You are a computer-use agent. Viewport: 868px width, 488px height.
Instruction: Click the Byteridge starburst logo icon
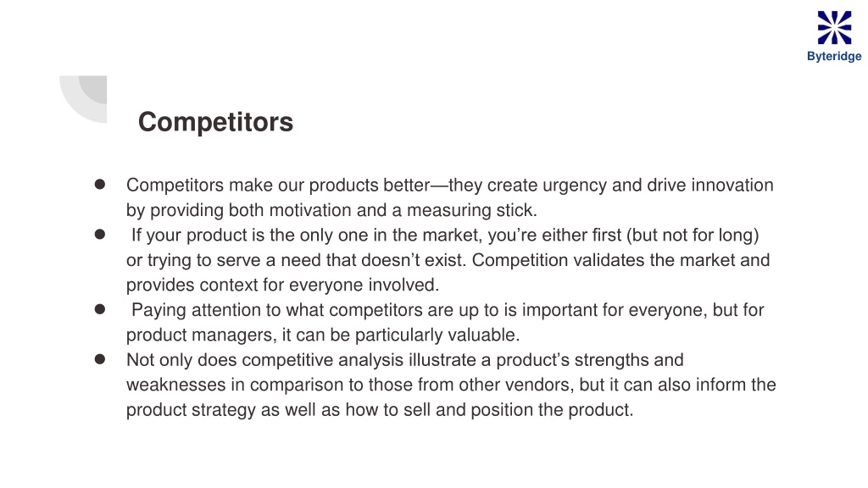[834, 27]
